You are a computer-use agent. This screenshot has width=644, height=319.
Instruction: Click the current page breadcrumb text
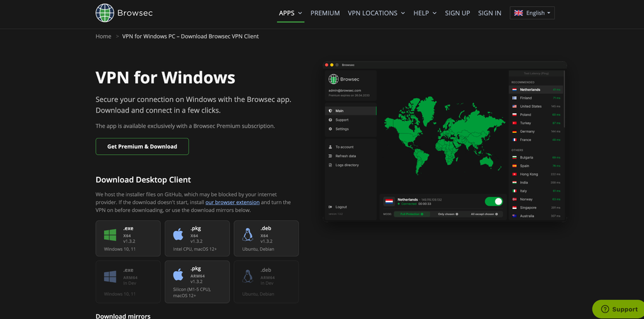click(191, 36)
